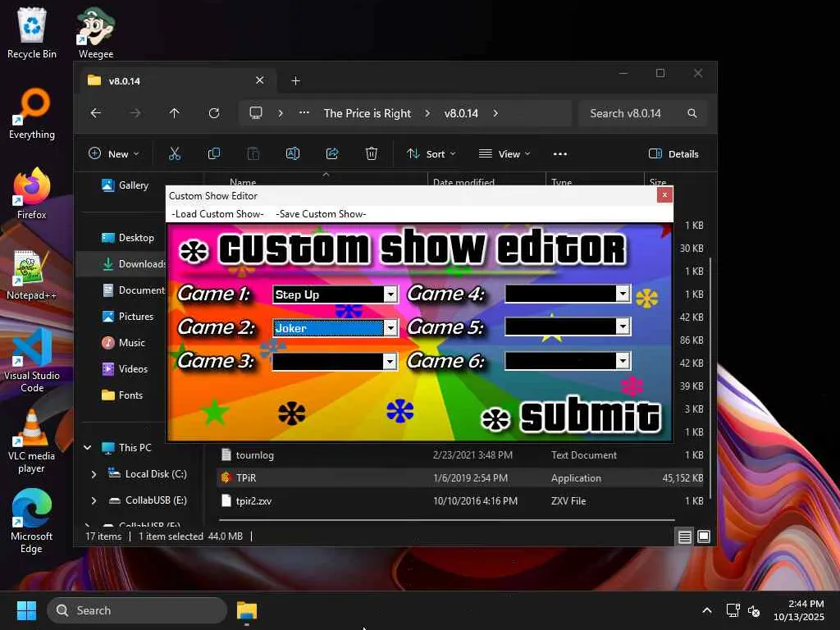The height and width of the screenshot is (630, 840).
Task: Open the Game 5 dropdown arrow
Action: 622,326
